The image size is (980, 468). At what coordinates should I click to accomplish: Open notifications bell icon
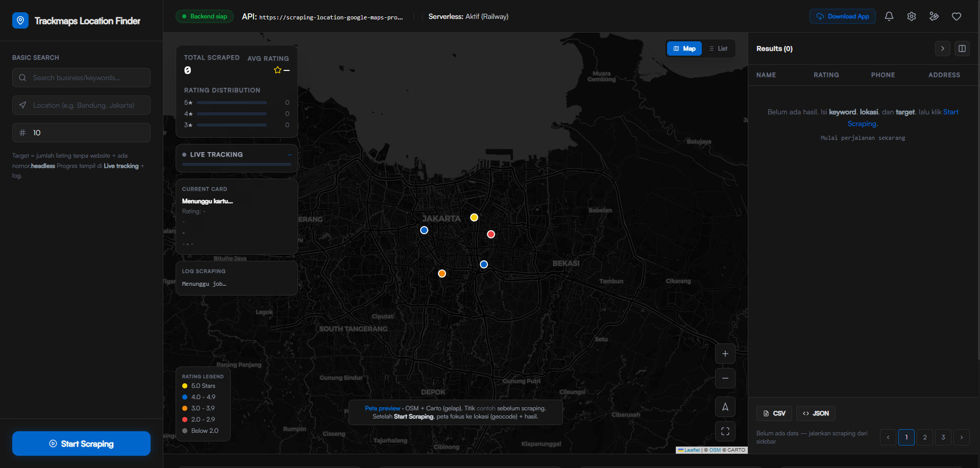pyautogui.click(x=889, y=16)
